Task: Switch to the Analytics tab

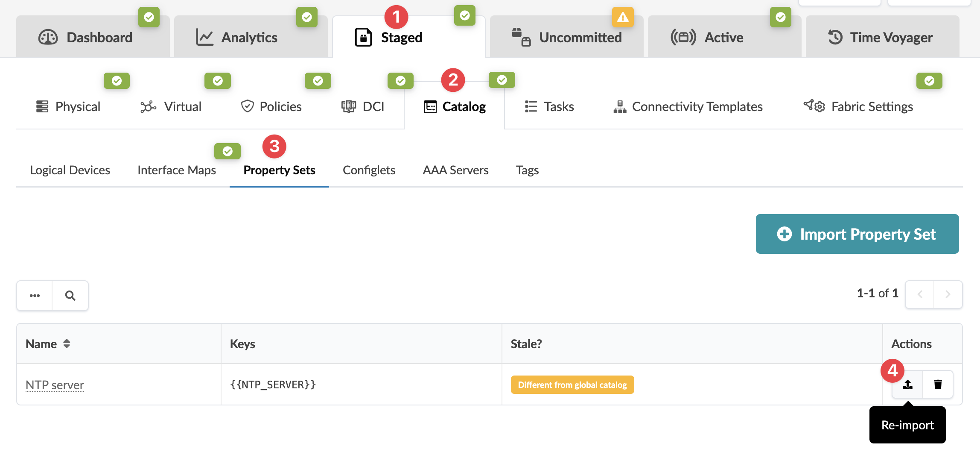Action: coord(250,38)
